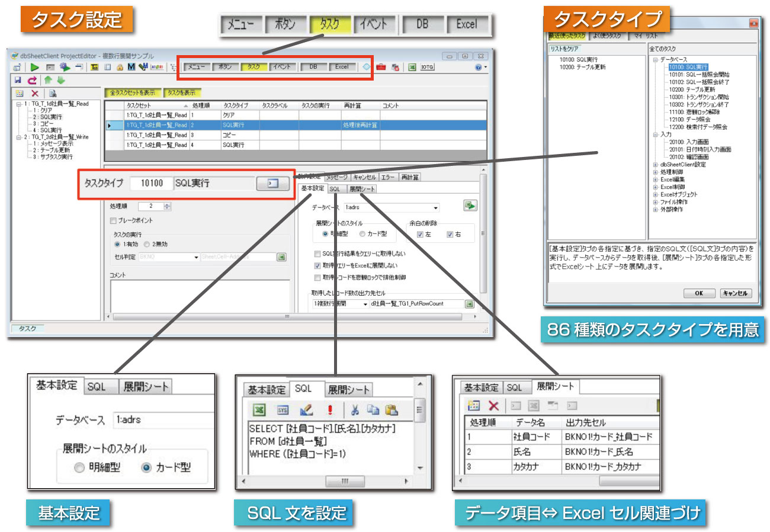
Task: Switch to the エラー tab
Action: [x=388, y=177]
